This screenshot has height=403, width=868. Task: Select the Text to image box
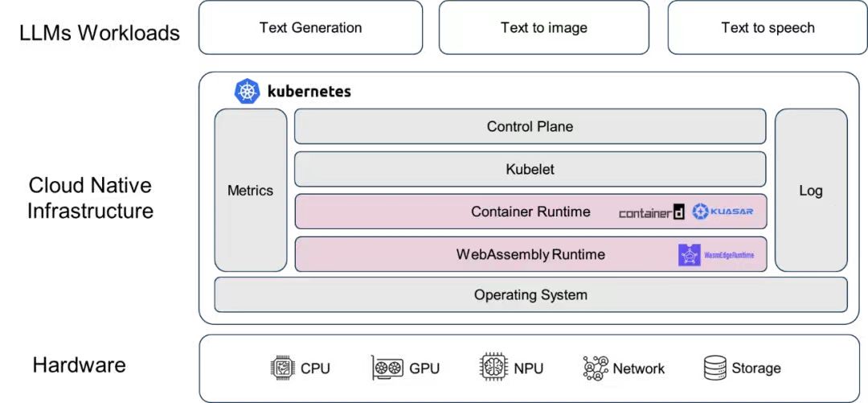point(543,27)
